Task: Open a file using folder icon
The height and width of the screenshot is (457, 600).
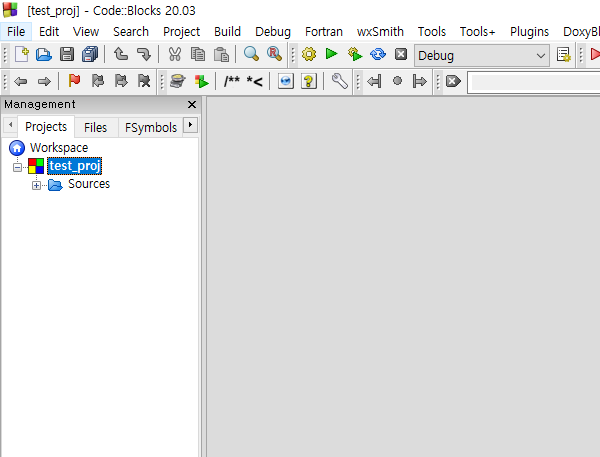Action: pyautogui.click(x=44, y=54)
